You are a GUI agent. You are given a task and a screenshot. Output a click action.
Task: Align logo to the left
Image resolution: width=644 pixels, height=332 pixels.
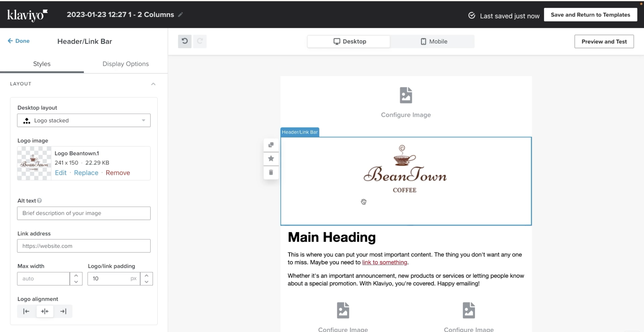26,312
